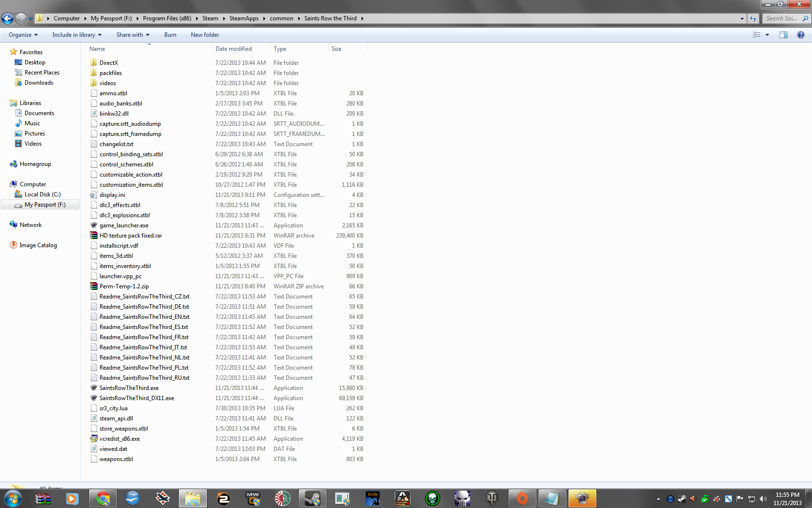This screenshot has width=812, height=508.
Task: Select the Perm-Temp-1.2.zip archive icon
Action: pyautogui.click(x=94, y=286)
